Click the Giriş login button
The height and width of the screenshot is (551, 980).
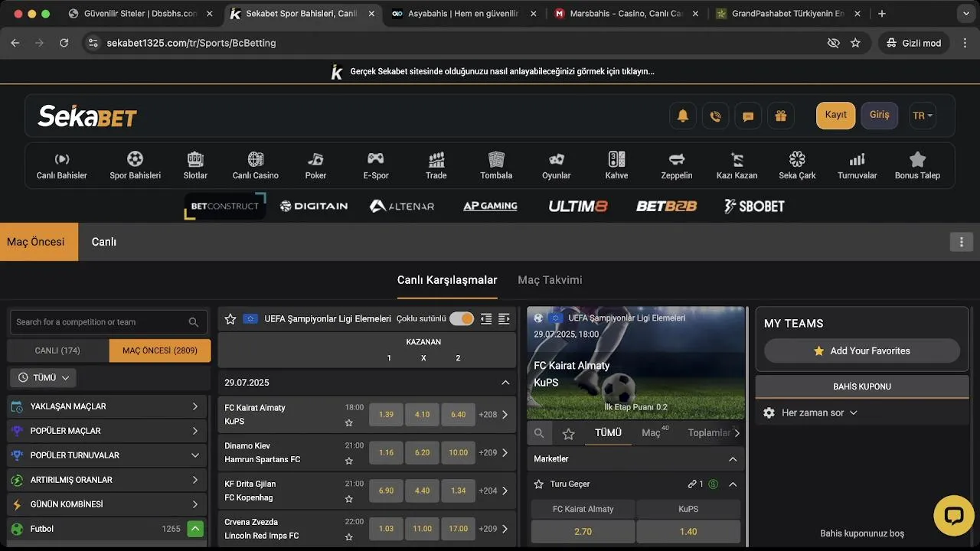tap(879, 115)
